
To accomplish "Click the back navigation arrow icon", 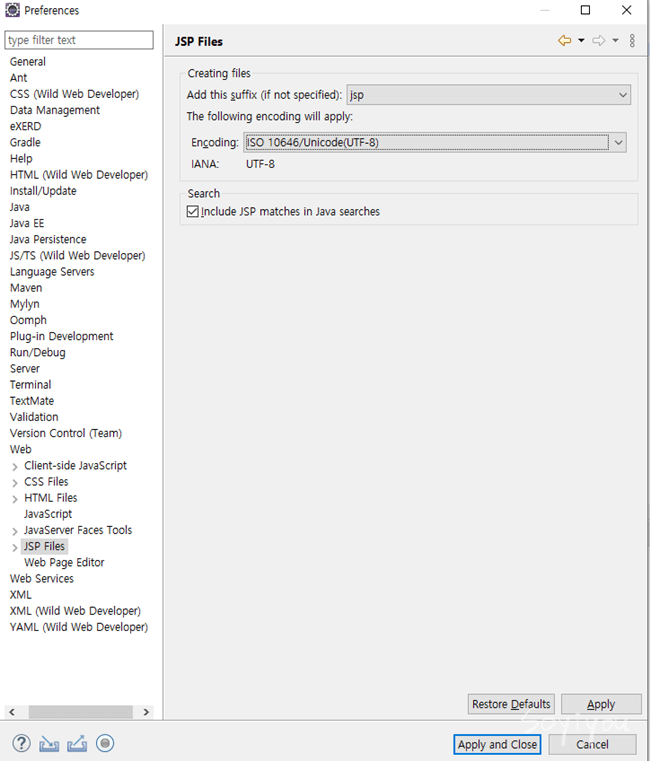I will [564, 41].
